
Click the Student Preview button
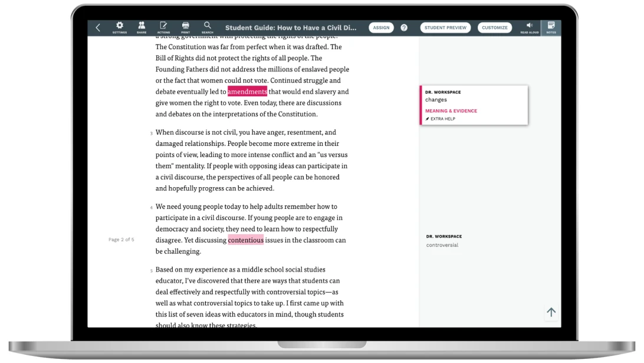coord(445,28)
